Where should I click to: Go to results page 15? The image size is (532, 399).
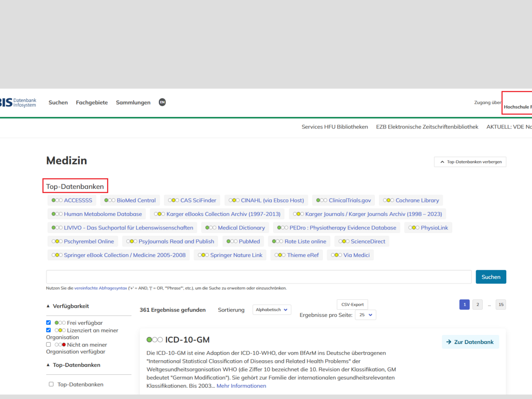click(501, 305)
